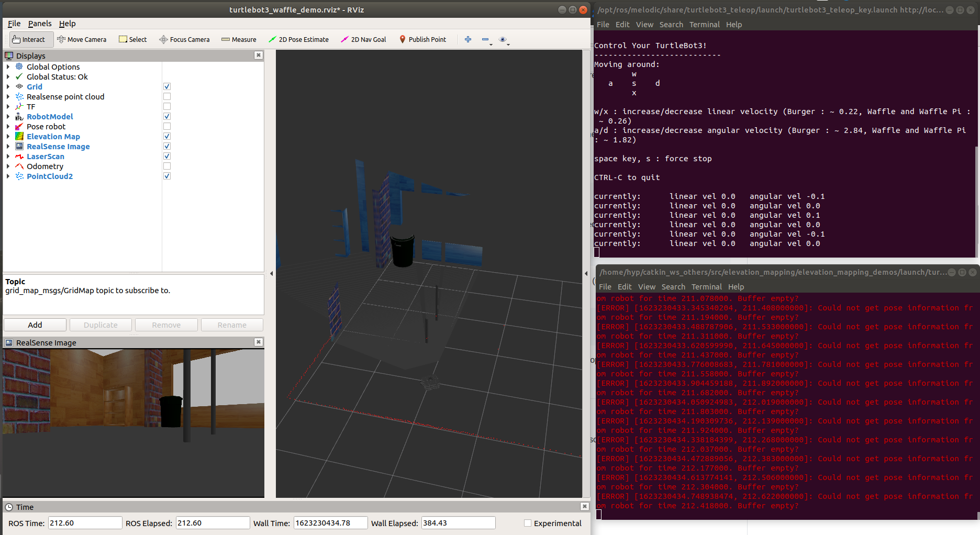The height and width of the screenshot is (535, 980).
Task: Click the LaserScan display icon
Action: [19, 156]
